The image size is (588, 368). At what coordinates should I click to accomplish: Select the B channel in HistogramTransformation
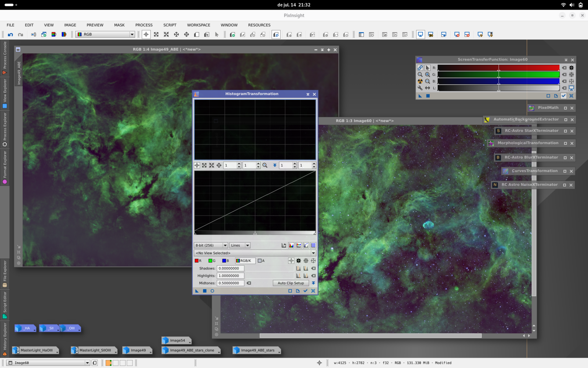pos(225,261)
